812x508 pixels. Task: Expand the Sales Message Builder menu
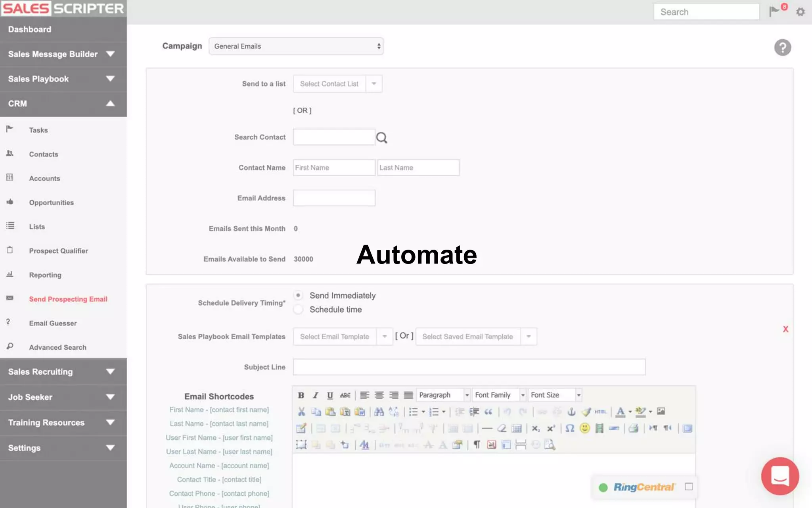pyautogui.click(x=63, y=54)
